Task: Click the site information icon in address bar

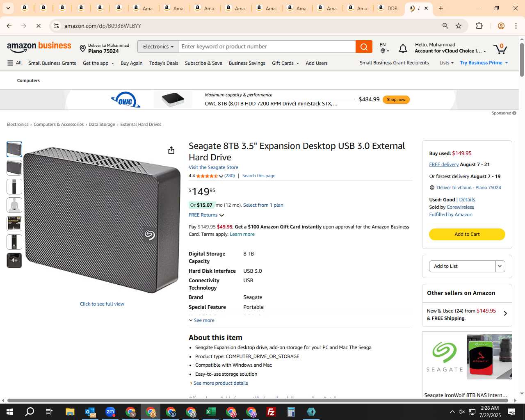Action: tap(56, 26)
